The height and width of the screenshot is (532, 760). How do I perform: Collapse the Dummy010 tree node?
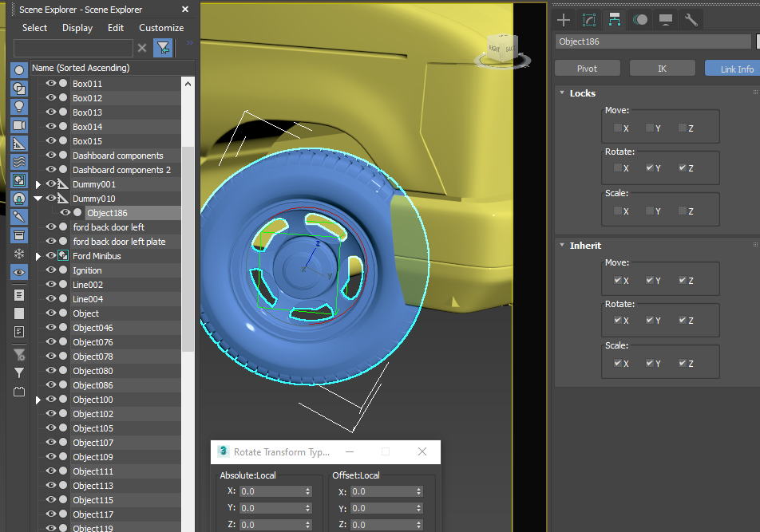point(36,198)
